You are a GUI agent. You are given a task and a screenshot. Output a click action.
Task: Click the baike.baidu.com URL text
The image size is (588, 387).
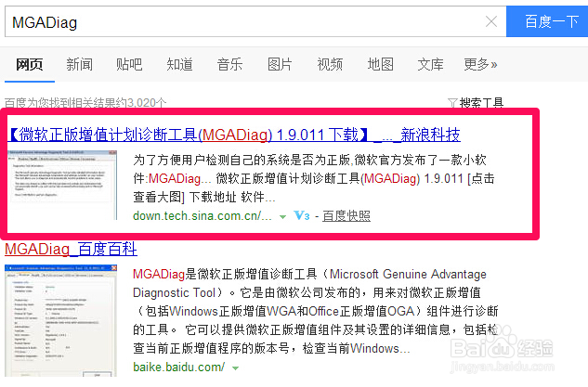click(x=179, y=367)
